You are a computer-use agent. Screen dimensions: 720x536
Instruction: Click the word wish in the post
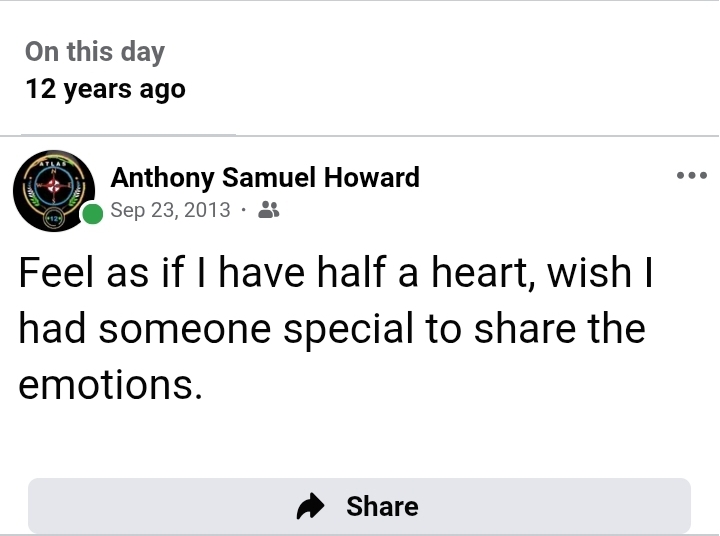click(581, 273)
